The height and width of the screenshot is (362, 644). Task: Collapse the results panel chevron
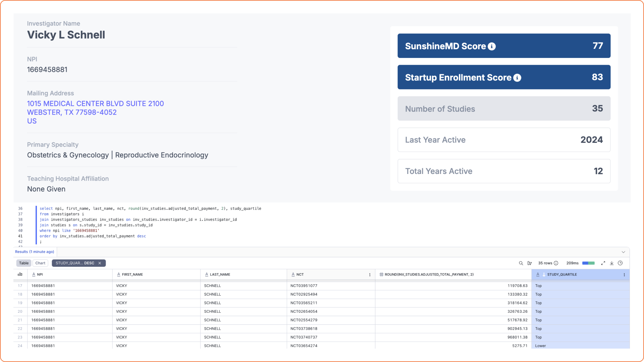(x=623, y=252)
